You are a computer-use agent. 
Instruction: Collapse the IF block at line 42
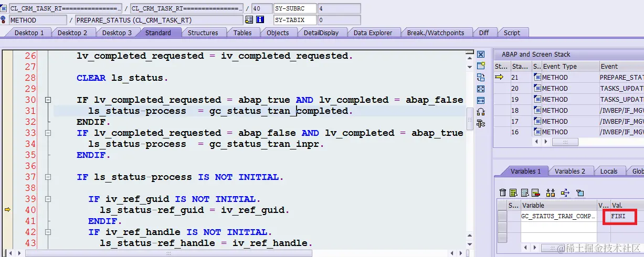tap(48, 232)
